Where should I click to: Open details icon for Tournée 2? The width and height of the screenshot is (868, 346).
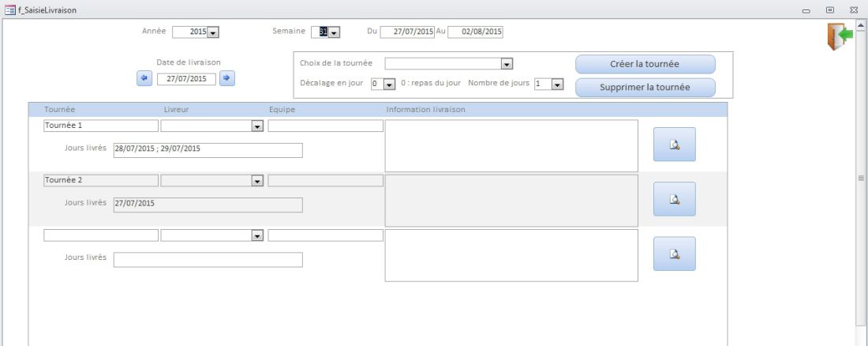pyautogui.click(x=674, y=199)
